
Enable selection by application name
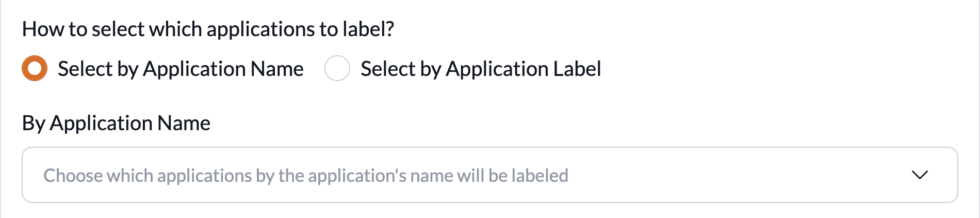coord(35,69)
